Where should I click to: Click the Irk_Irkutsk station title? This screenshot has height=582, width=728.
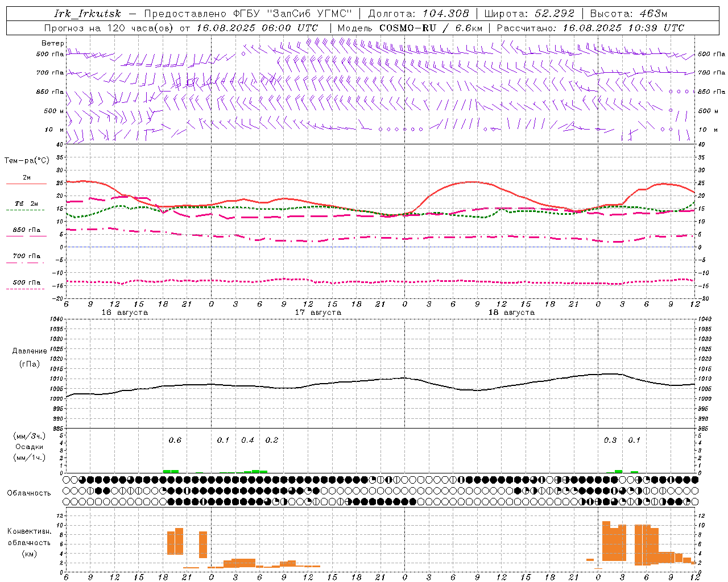tap(88, 14)
